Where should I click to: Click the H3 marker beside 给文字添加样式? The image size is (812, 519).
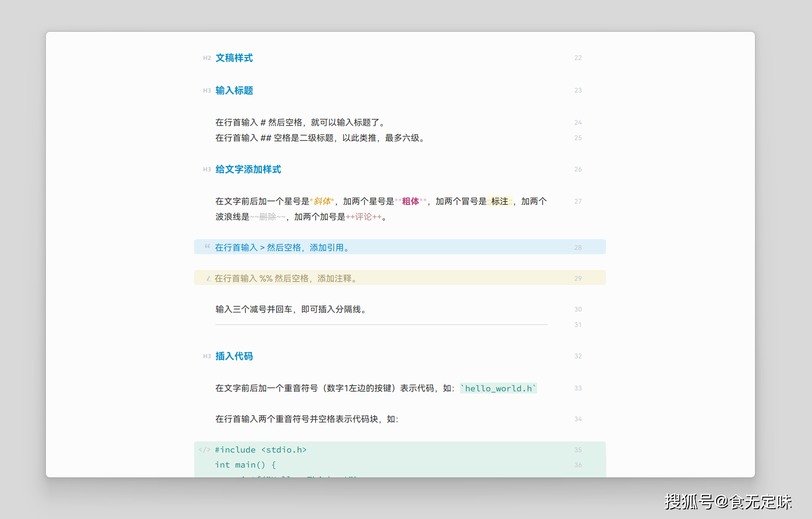click(x=207, y=169)
